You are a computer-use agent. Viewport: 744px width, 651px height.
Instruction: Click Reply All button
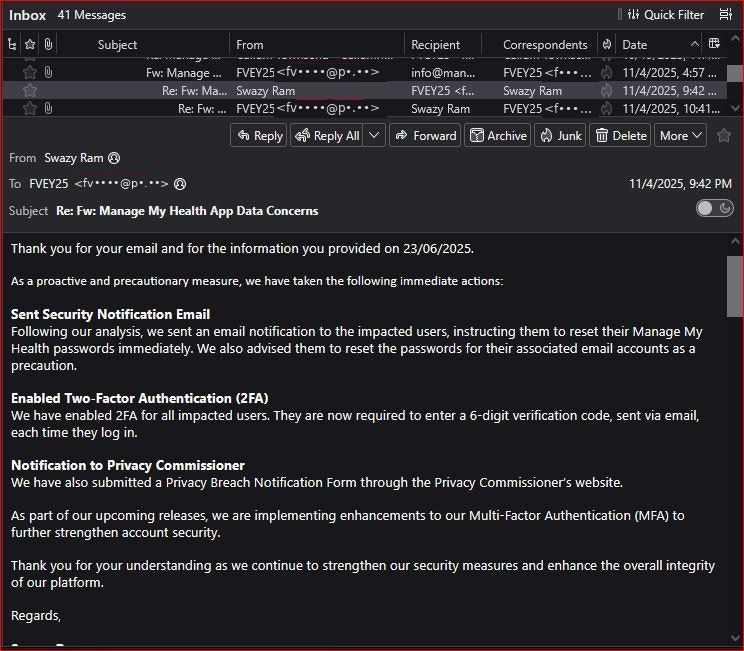[x=327, y=136]
